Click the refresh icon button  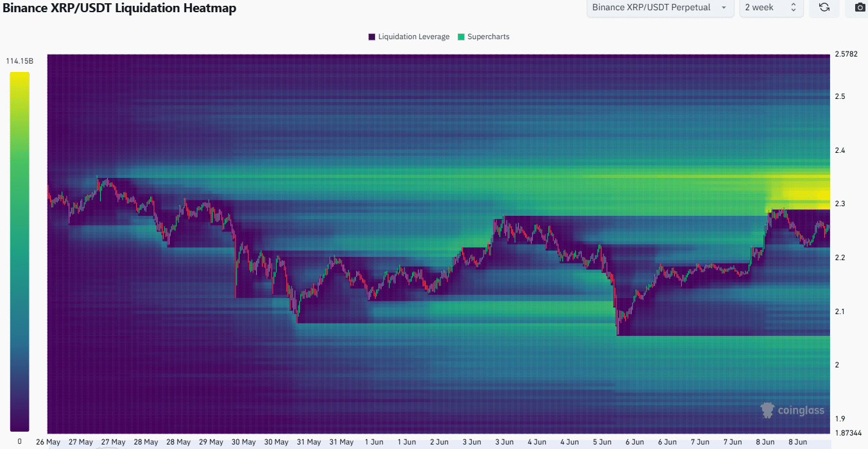pyautogui.click(x=824, y=8)
